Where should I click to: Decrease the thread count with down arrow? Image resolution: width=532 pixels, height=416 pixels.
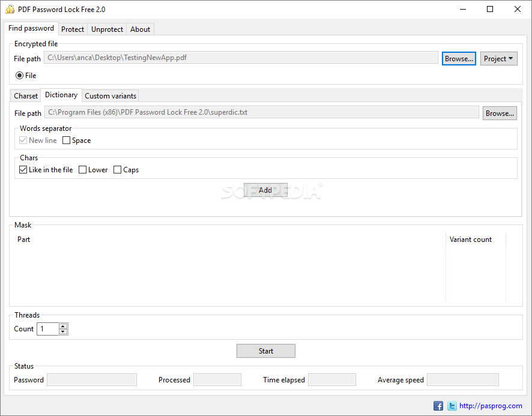63,331
